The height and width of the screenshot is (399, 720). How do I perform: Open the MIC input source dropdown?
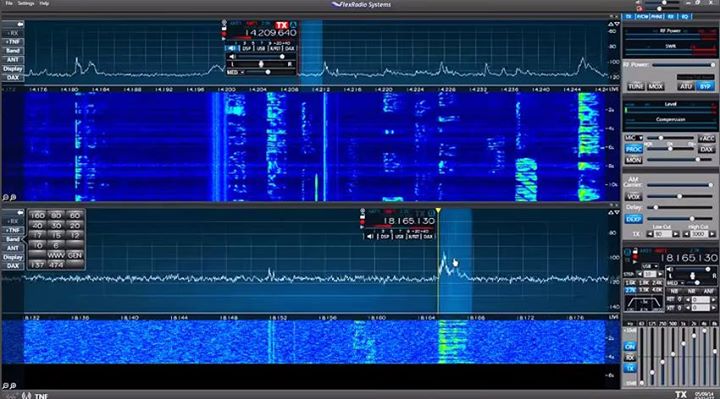click(633, 138)
